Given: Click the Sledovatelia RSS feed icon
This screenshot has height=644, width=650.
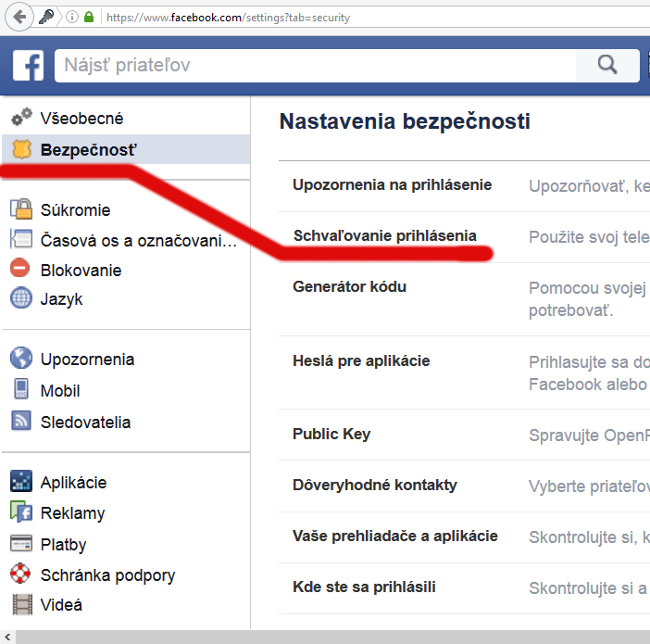Looking at the screenshot, I should pyautogui.click(x=20, y=422).
